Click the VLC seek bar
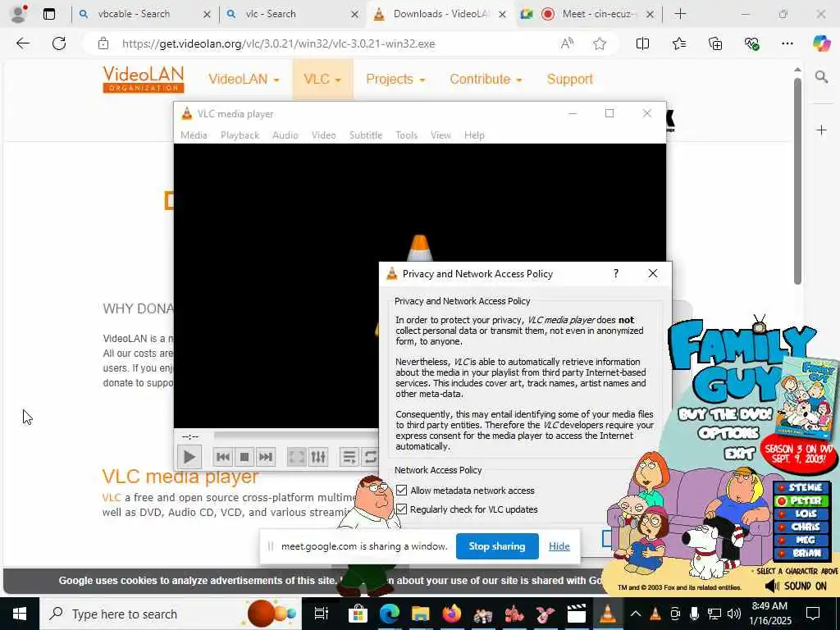This screenshot has width=840, height=630. pyautogui.click(x=296, y=436)
